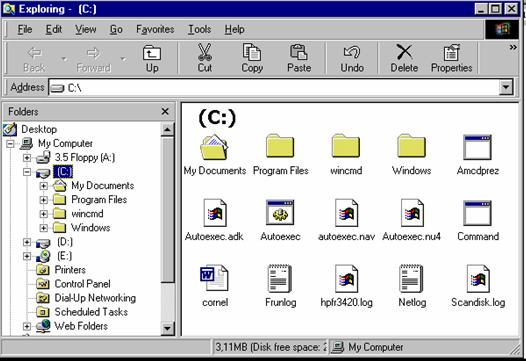
Task: Close the Folders pane with X
Action: click(x=165, y=111)
